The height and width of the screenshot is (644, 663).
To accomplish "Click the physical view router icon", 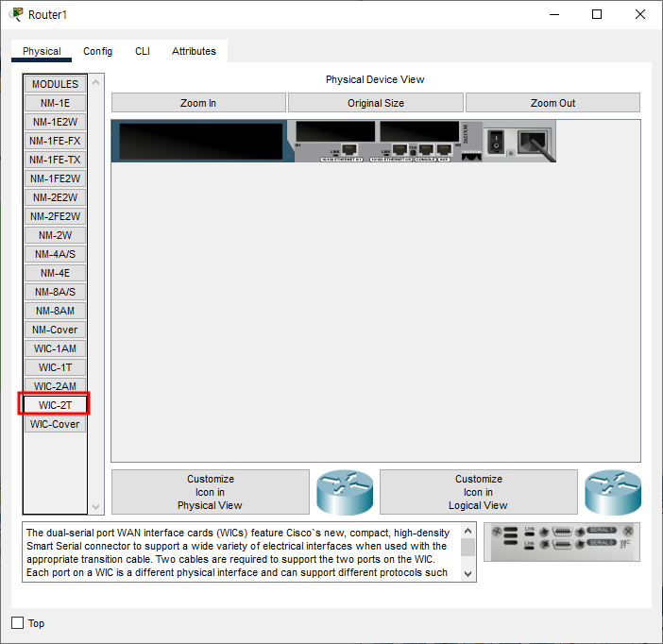I will pyautogui.click(x=345, y=492).
